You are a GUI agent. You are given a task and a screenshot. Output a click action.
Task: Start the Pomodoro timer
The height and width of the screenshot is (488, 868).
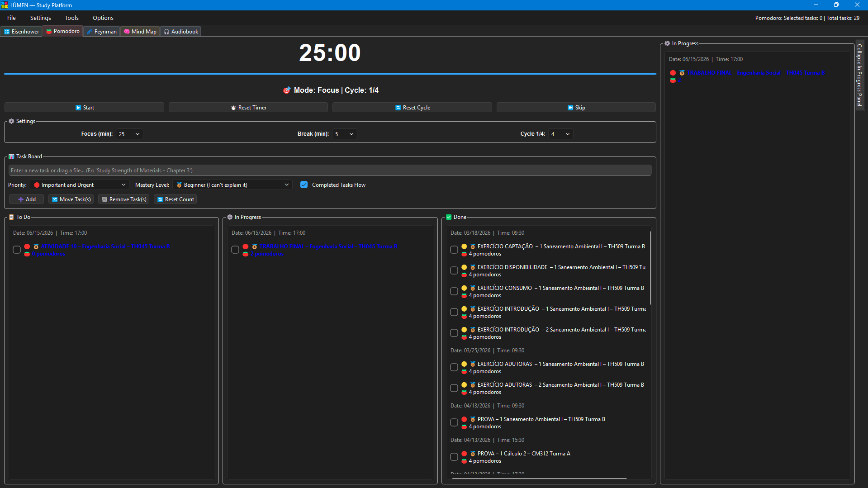click(84, 107)
